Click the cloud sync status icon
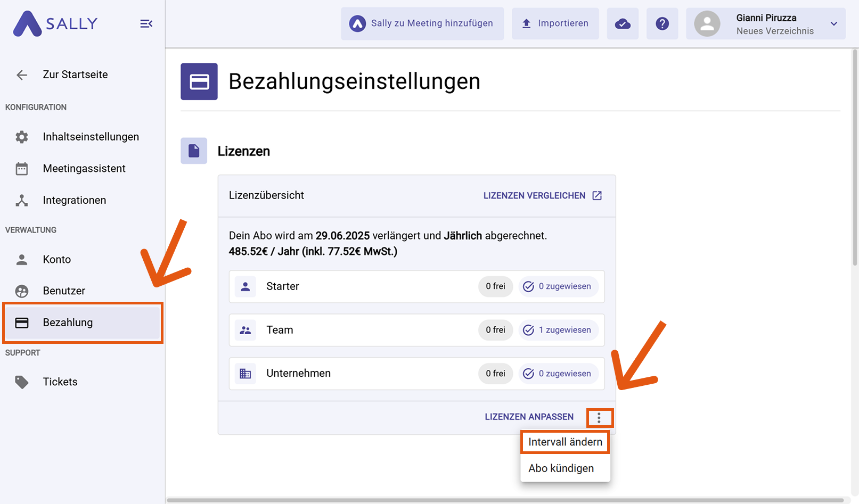 623,23
